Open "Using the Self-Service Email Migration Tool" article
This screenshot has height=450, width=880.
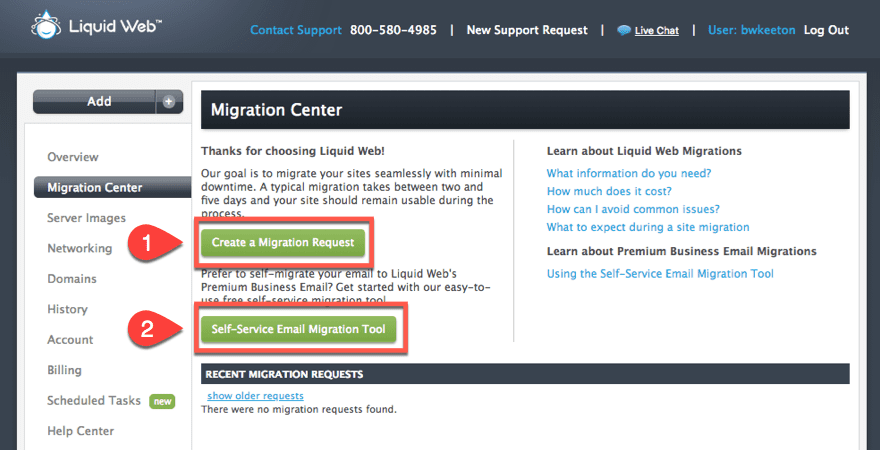tap(660, 274)
